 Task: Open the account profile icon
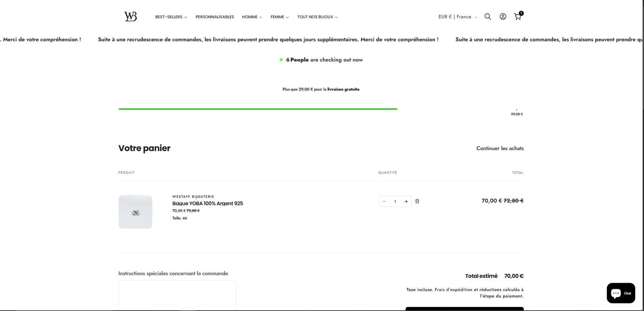(x=503, y=17)
